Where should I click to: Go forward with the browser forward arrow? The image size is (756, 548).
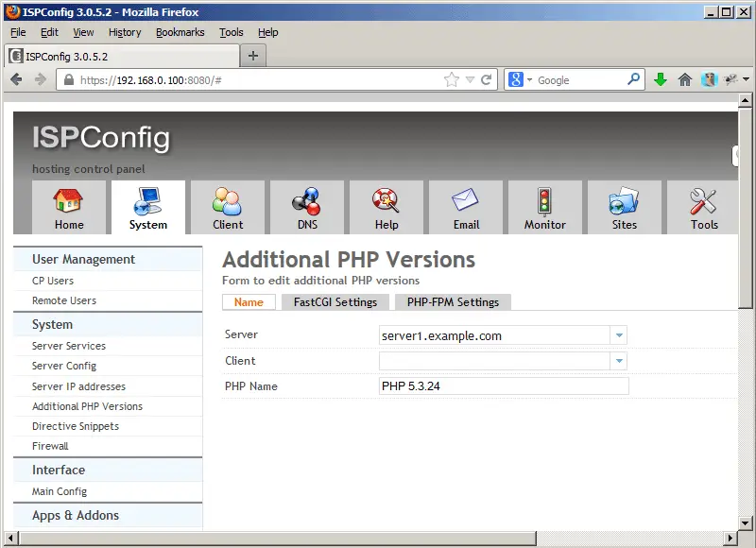(x=41, y=79)
